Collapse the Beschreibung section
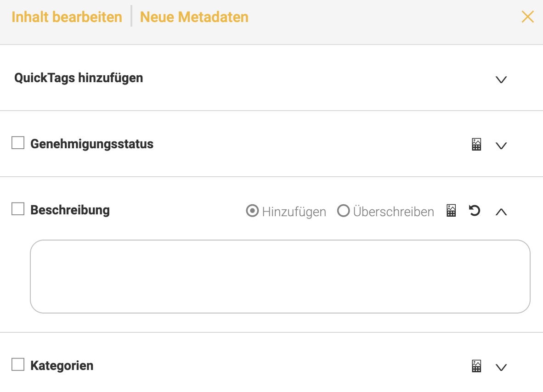This screenshot has width=543, height=392. click(x=501, y=212)
